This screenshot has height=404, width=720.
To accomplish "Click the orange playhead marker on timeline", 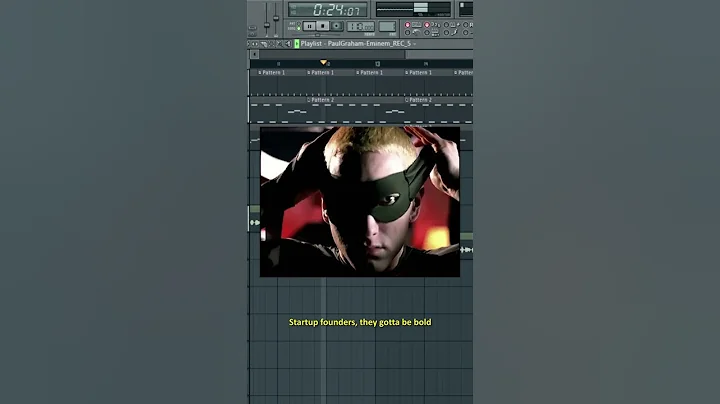I will [x=323, y=62].
